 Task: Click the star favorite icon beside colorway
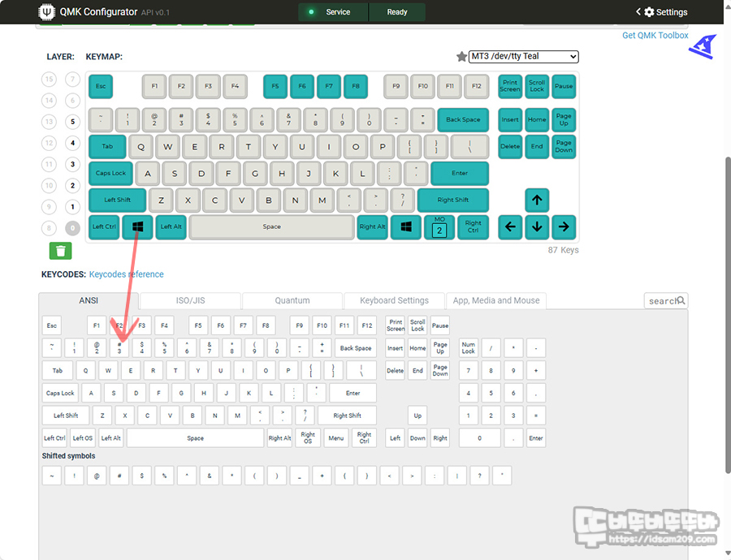pyautogui.click(x=461, y=57)
